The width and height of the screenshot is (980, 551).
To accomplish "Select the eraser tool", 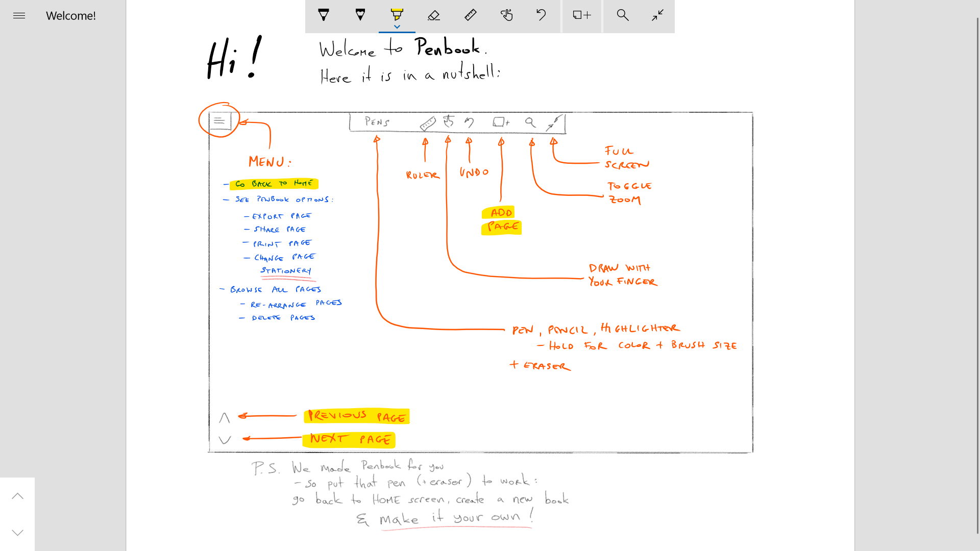I will (x=434, y=15).
